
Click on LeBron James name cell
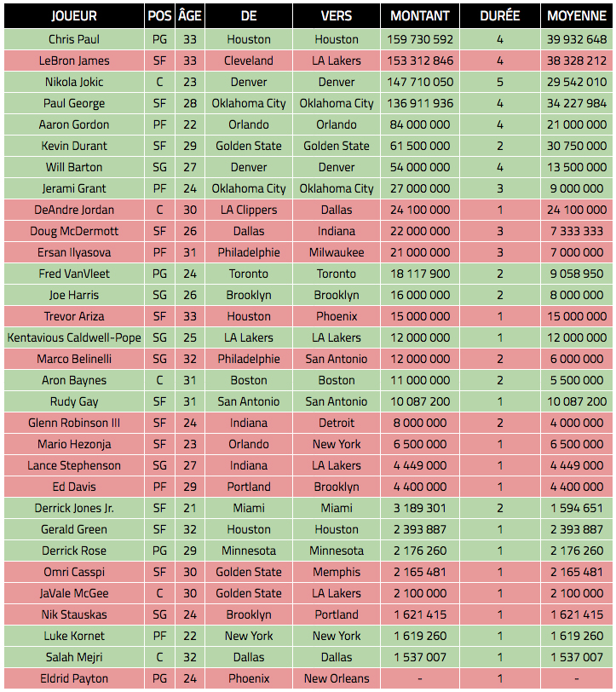74,61
